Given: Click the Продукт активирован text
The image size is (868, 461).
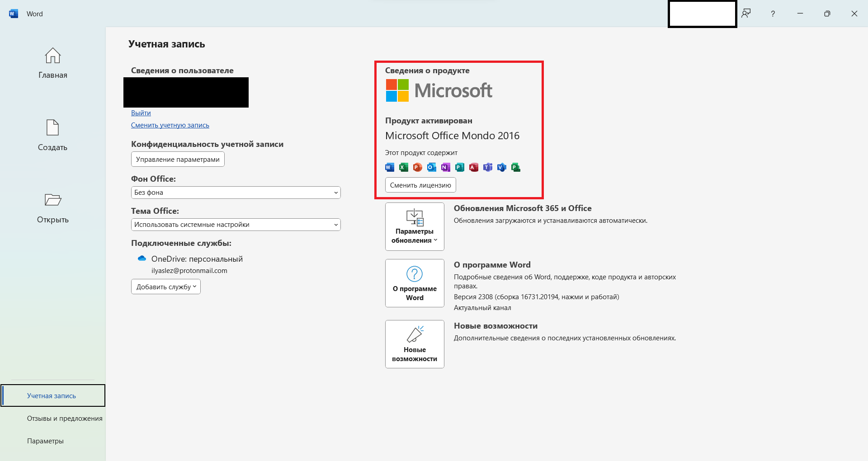Looking at the screenshot, I should 429,121.
